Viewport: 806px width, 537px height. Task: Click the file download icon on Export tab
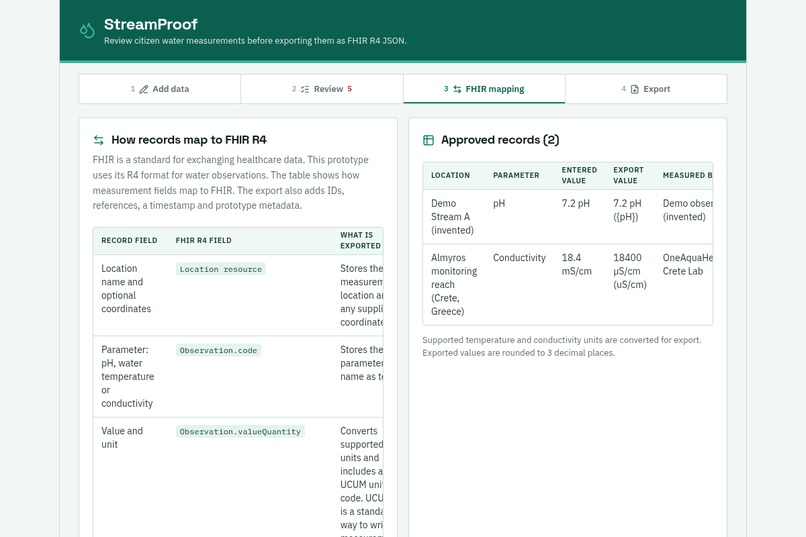(635, 89)
